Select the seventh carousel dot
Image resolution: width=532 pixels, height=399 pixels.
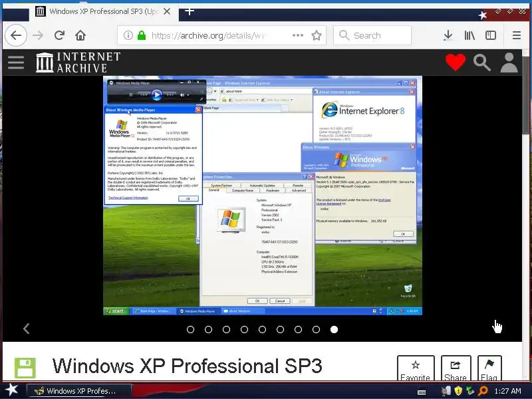298,329
